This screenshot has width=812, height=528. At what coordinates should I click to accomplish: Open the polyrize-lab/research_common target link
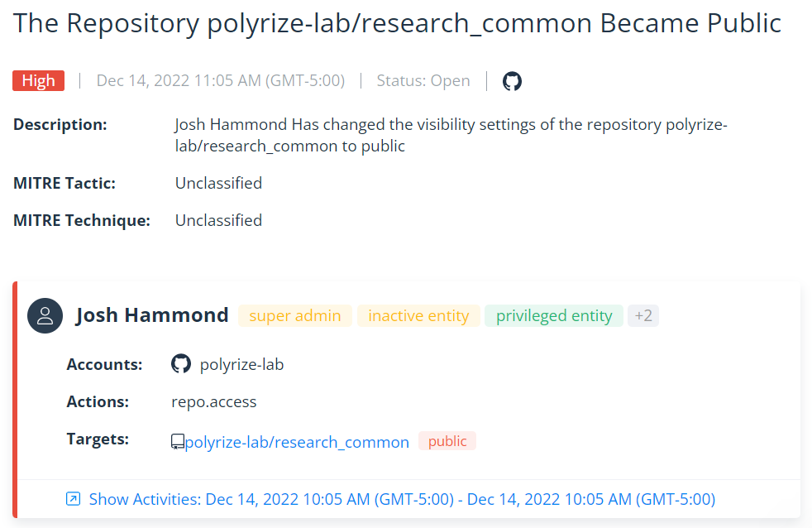coord(297,442)
